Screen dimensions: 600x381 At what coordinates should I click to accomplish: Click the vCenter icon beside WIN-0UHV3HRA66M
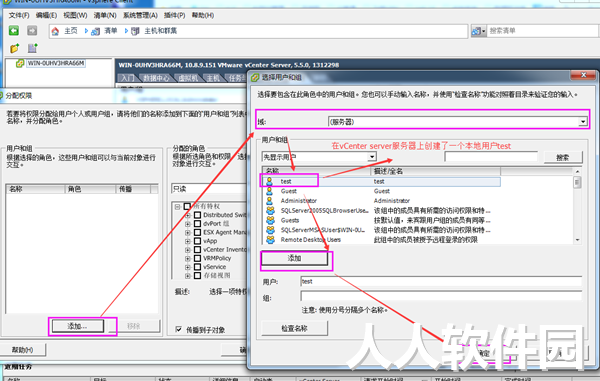tap(20, 64)
